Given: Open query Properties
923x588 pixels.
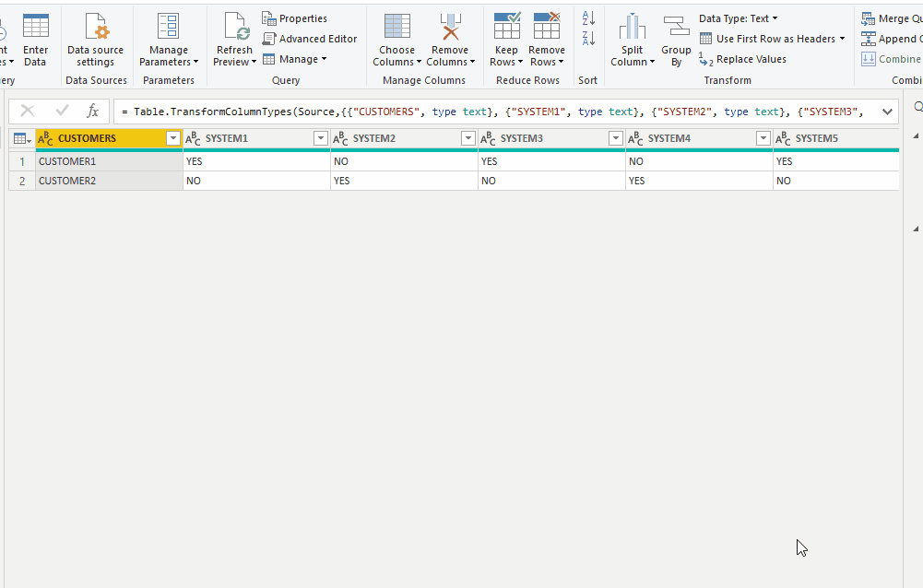Looking at the screenshot, I should coord(294,18).
